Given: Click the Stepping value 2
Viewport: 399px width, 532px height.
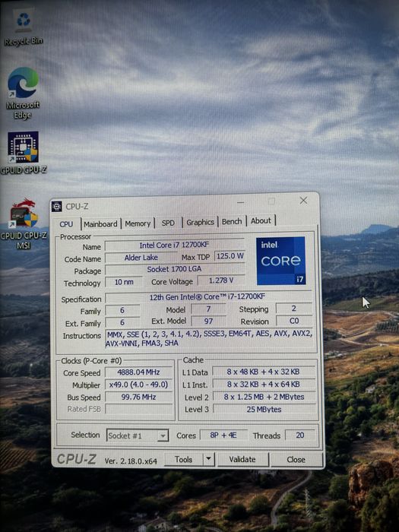Looking at the screenshot, I should pos(294,309).
